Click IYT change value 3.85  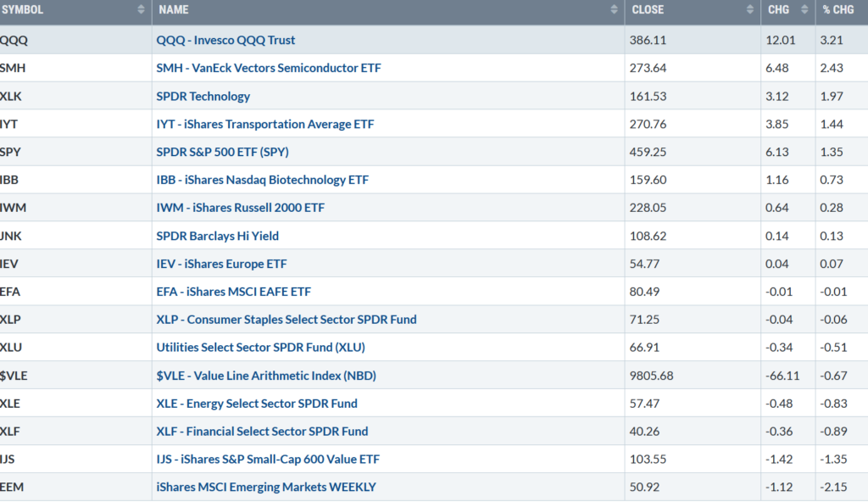tap(777, 124)
